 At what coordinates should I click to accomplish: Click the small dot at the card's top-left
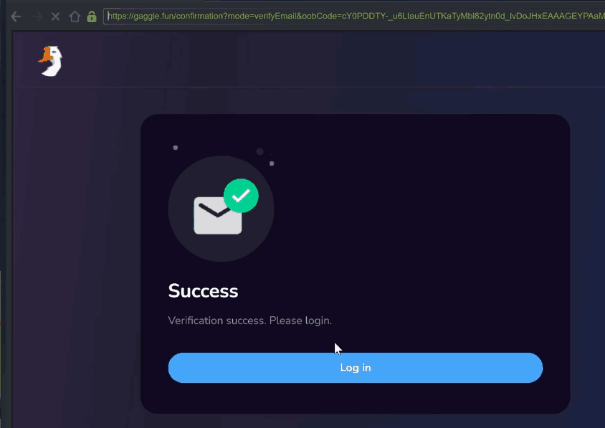pyautogui.click(x=176, y=147)
